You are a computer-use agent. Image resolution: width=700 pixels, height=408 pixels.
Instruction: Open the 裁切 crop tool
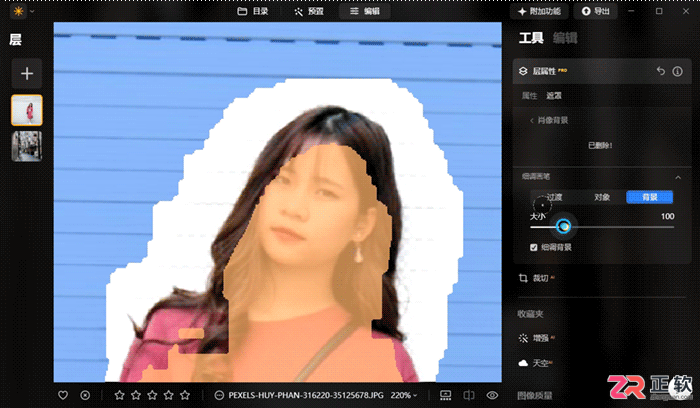[536, 278]
